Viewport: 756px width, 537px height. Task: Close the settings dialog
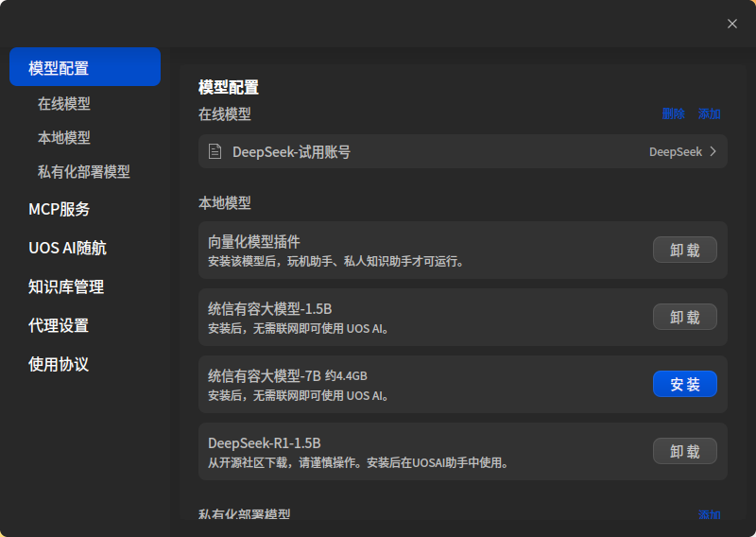(x=731, y=24)
